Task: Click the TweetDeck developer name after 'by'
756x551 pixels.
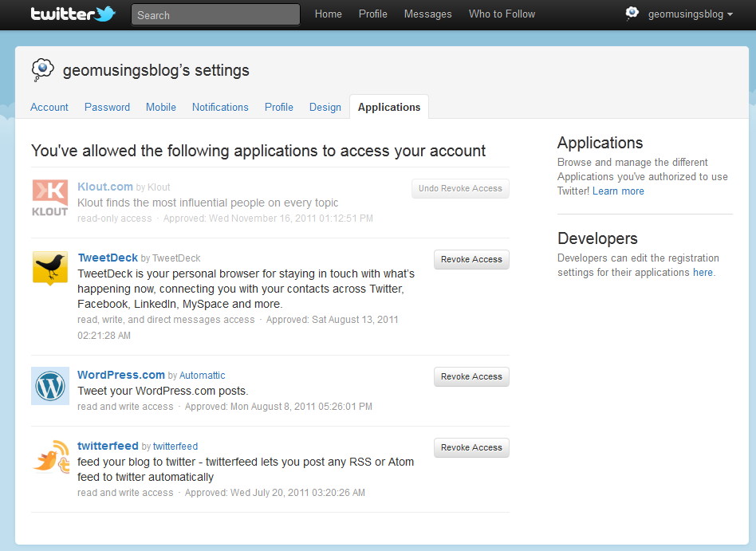Action: 176,258
